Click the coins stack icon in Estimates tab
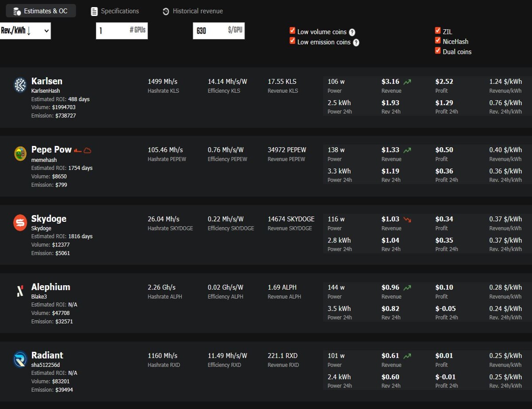The height and width of the screenshot is (409, 532). (x=17, y=12)
